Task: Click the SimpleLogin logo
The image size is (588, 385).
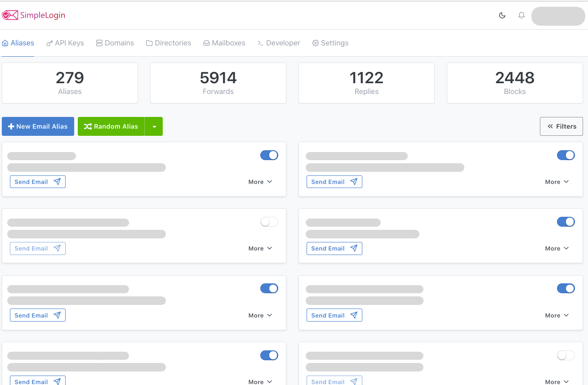Action: pos(33,15)
